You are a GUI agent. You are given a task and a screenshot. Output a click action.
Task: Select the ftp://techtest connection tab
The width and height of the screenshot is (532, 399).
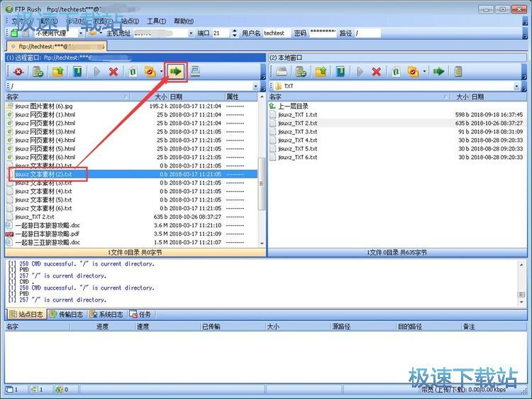click(x=57, y=46)
